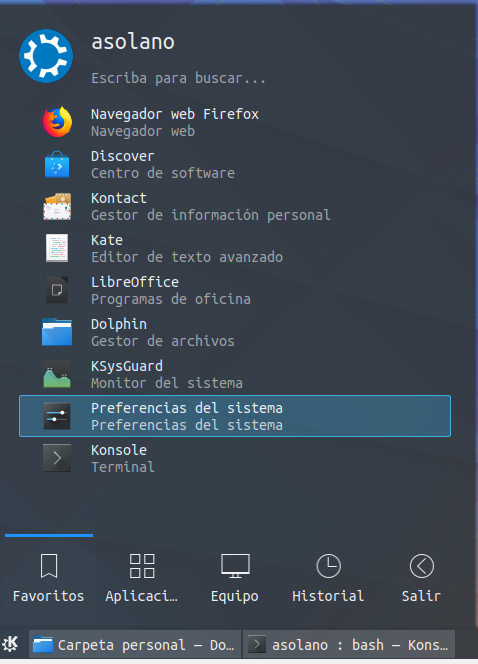Select the 'Kate' entry title
The width and height of the screenshot is (478, 664).
point(107,240)
